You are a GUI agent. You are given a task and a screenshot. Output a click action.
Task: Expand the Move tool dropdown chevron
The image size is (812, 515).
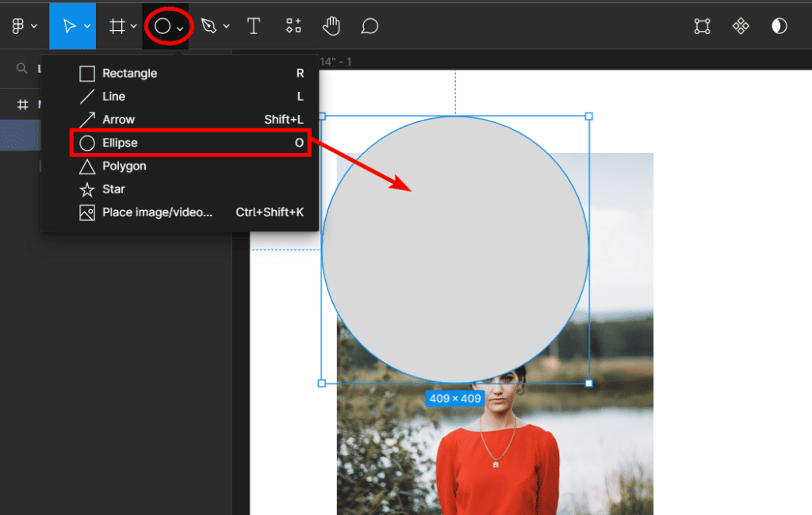point(87,27)
